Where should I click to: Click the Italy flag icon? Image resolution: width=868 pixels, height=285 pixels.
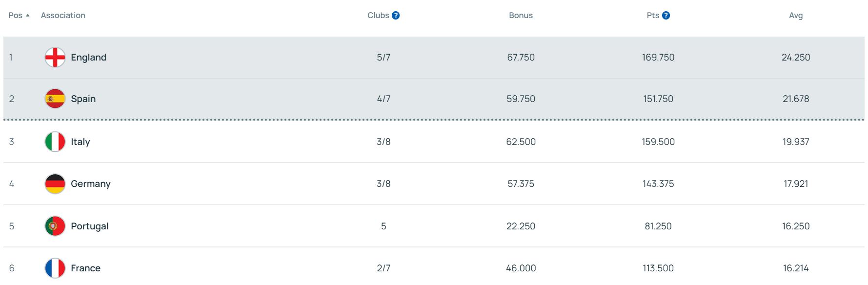tap(55, 142)
